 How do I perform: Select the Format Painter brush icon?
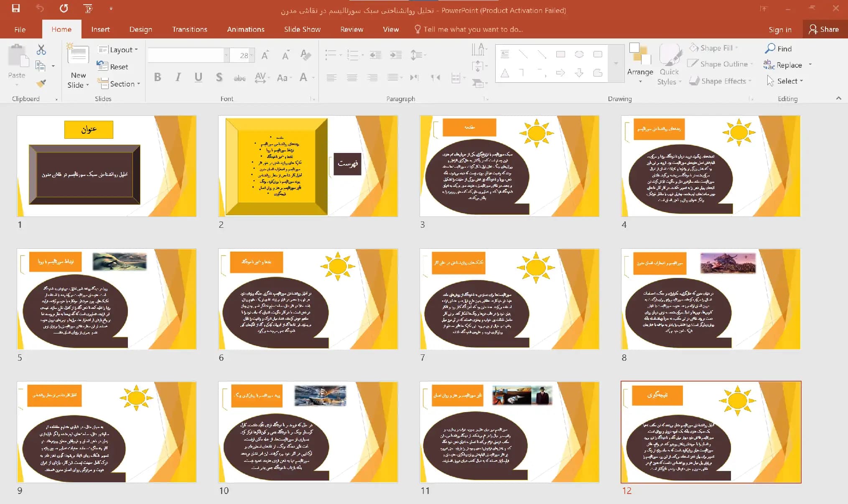point(41,83)
